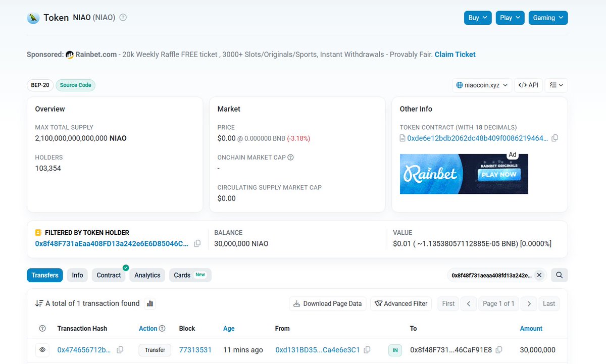Image resolution: width=606 pixels, height=364 pixels.
Task: Open transaction hash 0x474656712b link
Action: [84, 349]
